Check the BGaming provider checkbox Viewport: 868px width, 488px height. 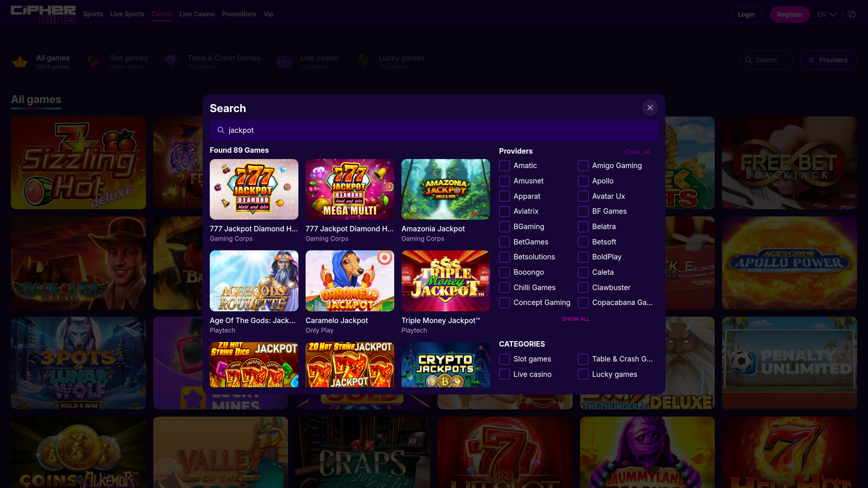click(x=504, y=227)
